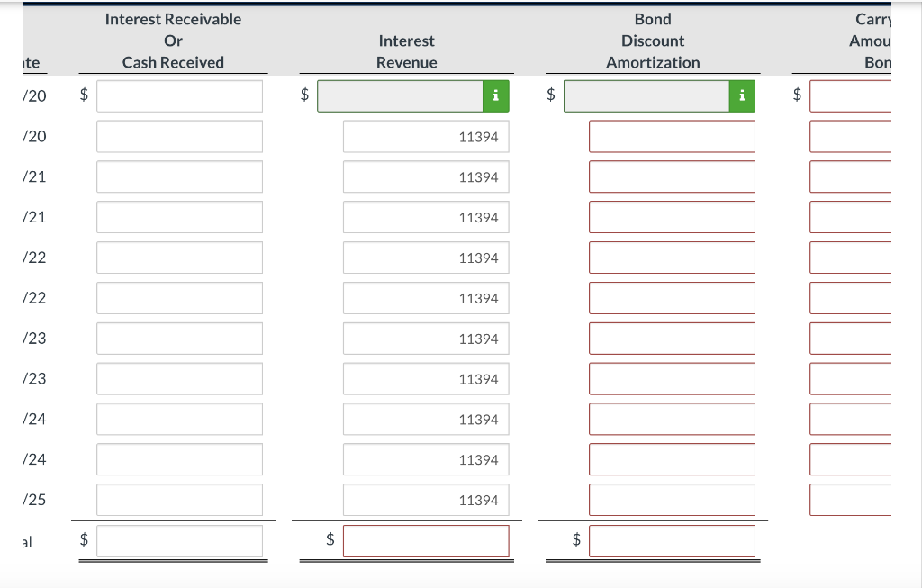Click the info icon beside Bond Discount Amortization
This screenshot has height=588, width=922.
click(x=742, y=95)
